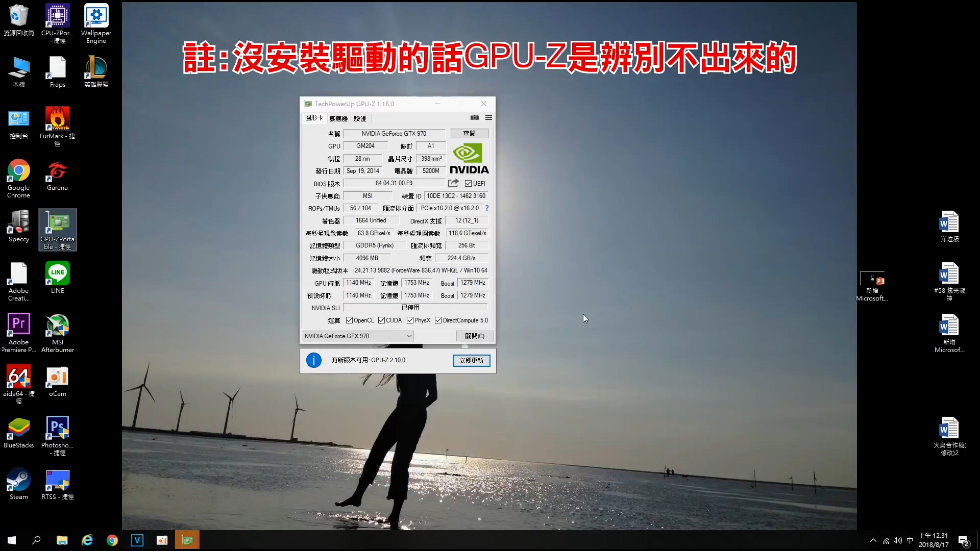The width and height of the screenshot is (980, 551).
Task: Toggle the UEFI checkbox
Action: coord(468,183)
